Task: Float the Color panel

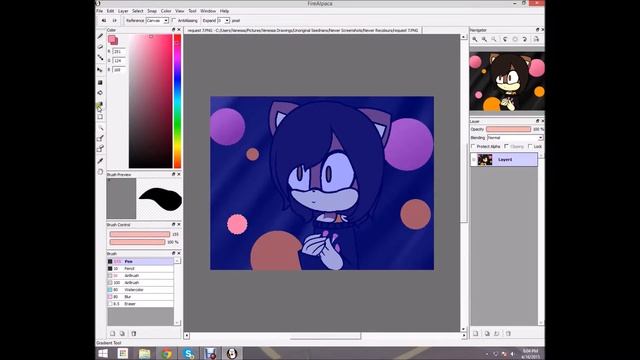Action: click(173, 30)
